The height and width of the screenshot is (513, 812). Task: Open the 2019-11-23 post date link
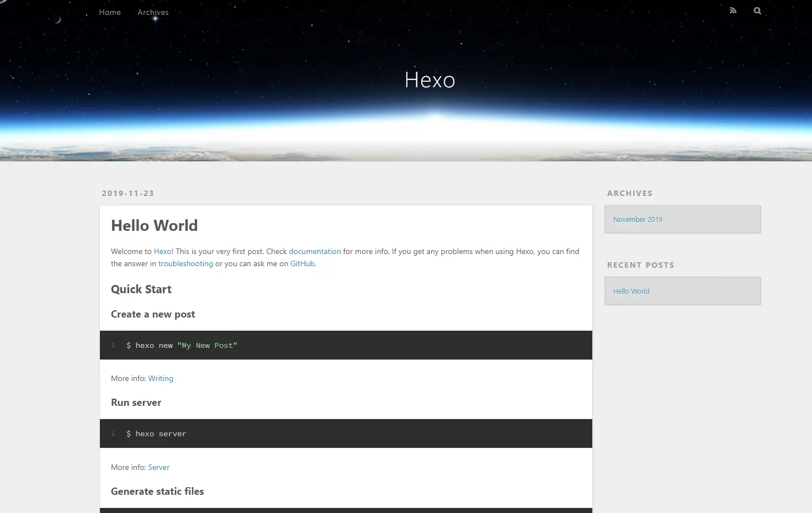tap(128, 193)
